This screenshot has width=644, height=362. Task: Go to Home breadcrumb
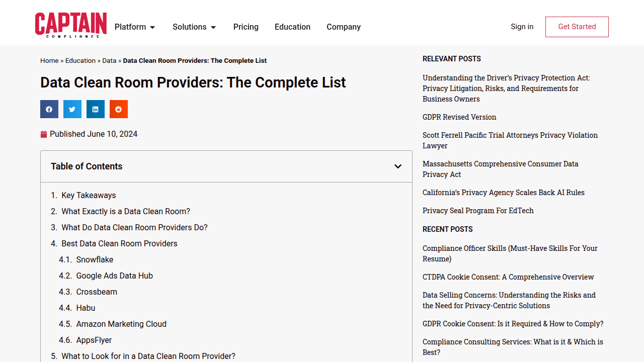pos(49,60)
